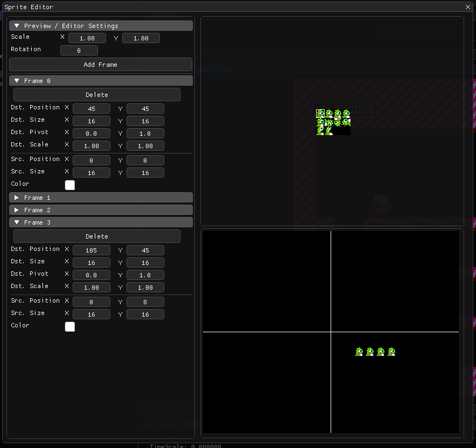Edit Frame 0 Dst. Pivot X field
The width and height of the screenshot is (476, 448).
tap(92, 134)
